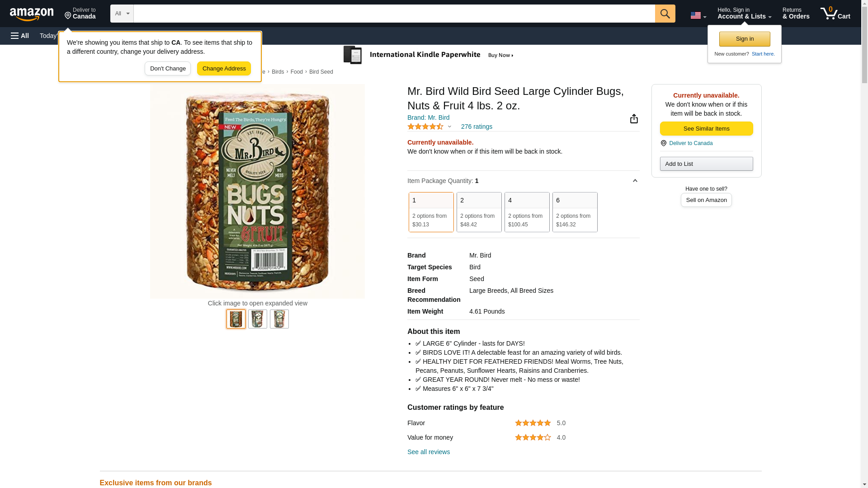868x488 pixels.
Task: Open the Food breadcrumb category
Action: (x=297, y=72)
